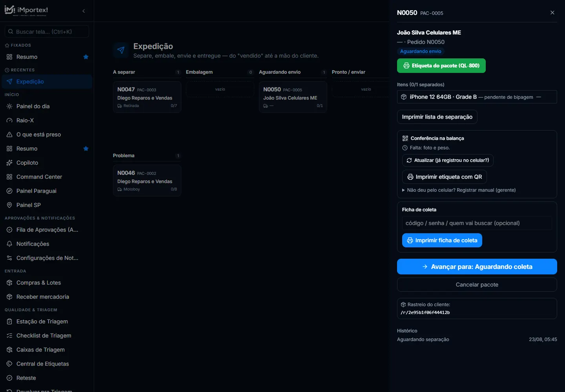565x392 pixels.
Task: Click the Configurações de Notificações sliders icon
Action: tap(9, 258)
